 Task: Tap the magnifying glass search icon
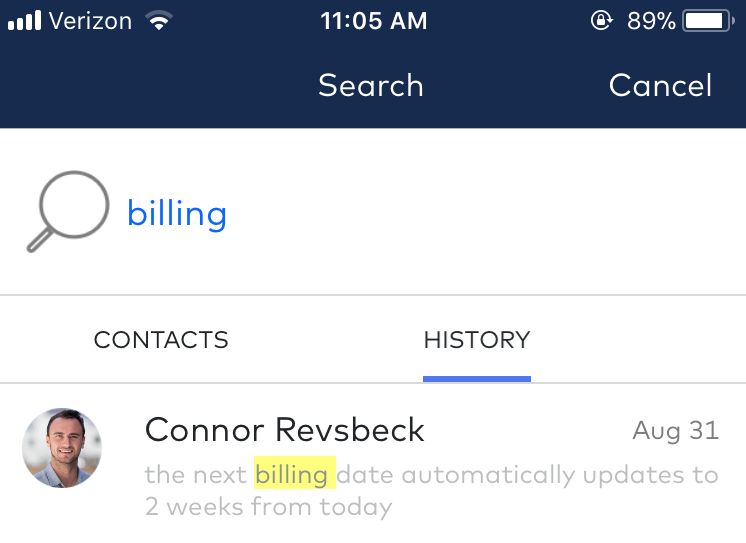66,212
